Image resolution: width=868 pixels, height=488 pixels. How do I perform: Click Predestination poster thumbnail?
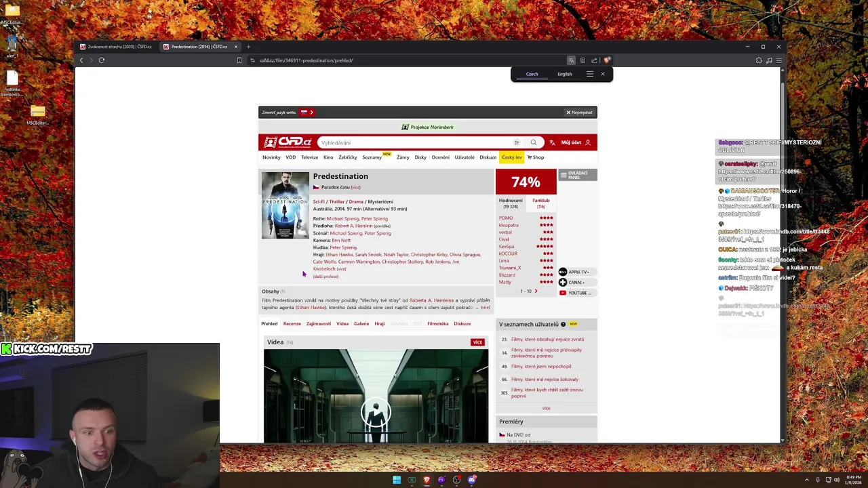click(285, 205)
